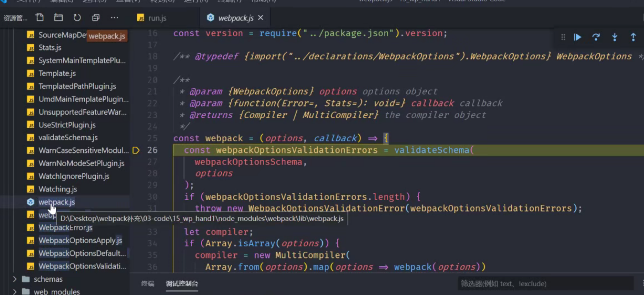Select the debug console panel tab
644x295 pixels.
point(182,284)
